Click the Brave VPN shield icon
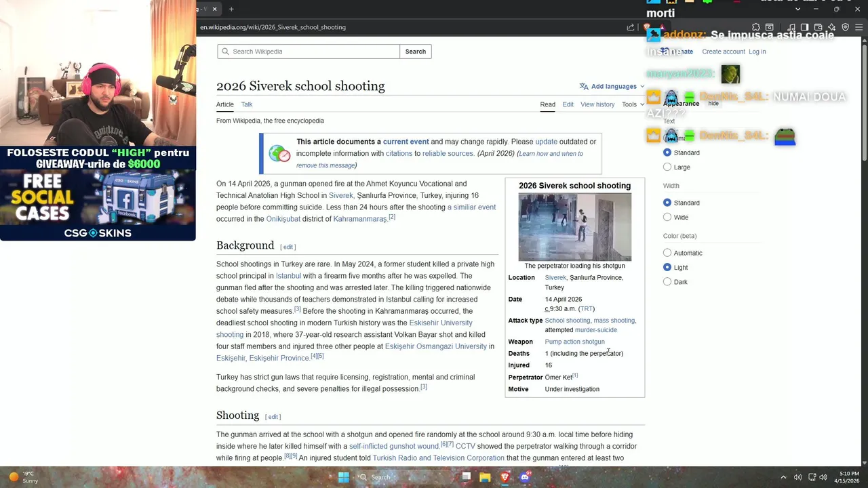Image resolution: width=868 pixels, height=488 pixels. coord(846,27)
